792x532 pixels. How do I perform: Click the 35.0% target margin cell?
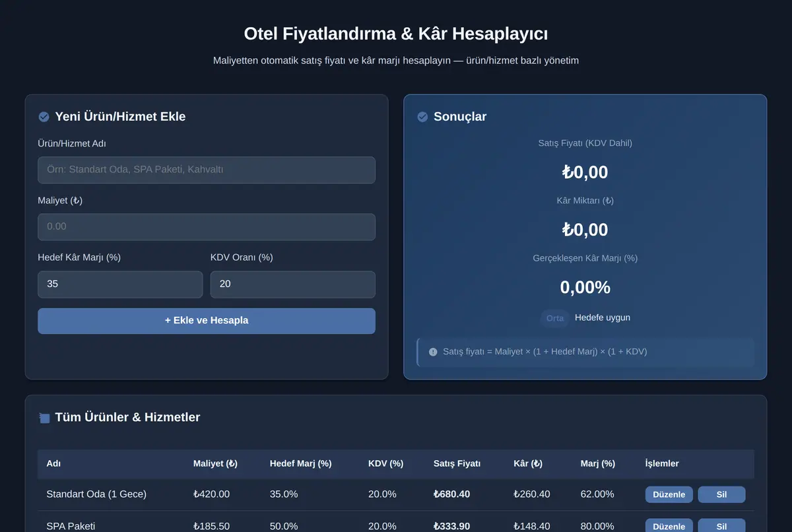pyautogui.click(x=284, y=494)
